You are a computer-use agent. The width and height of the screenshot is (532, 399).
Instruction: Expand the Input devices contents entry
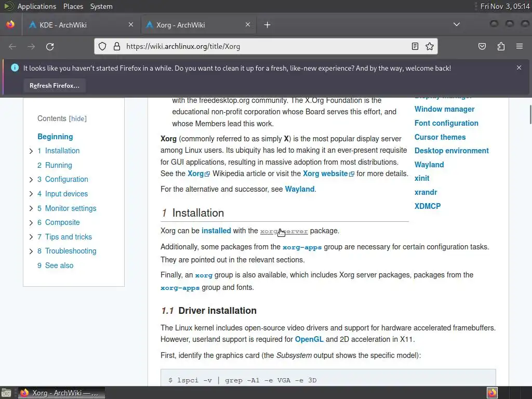31,194
